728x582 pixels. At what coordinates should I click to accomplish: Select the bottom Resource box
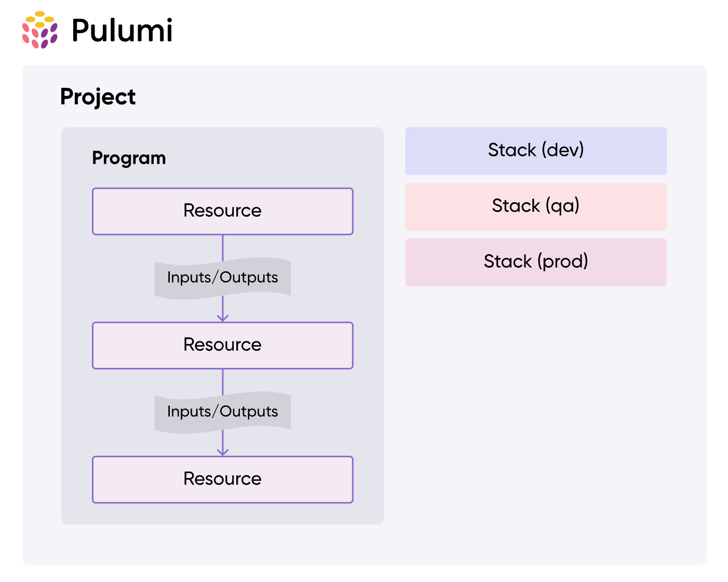point(222,479)
